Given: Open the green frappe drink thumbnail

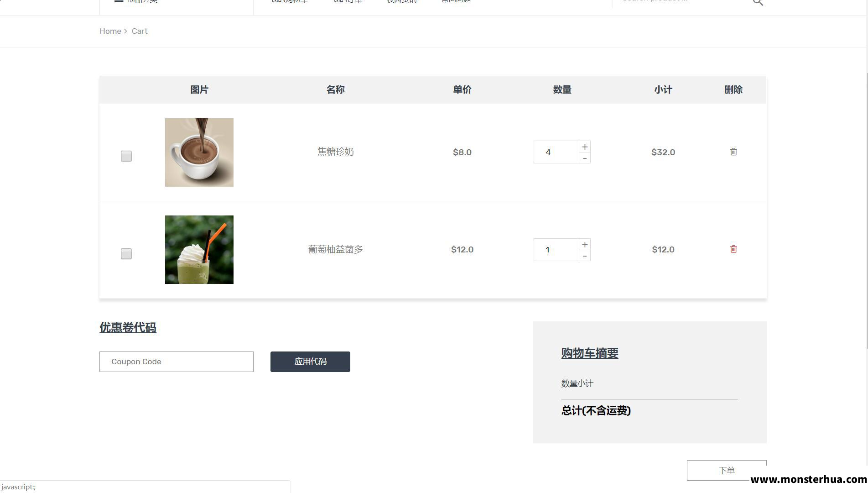Looking at the screenshot, I should pos(199,250).
